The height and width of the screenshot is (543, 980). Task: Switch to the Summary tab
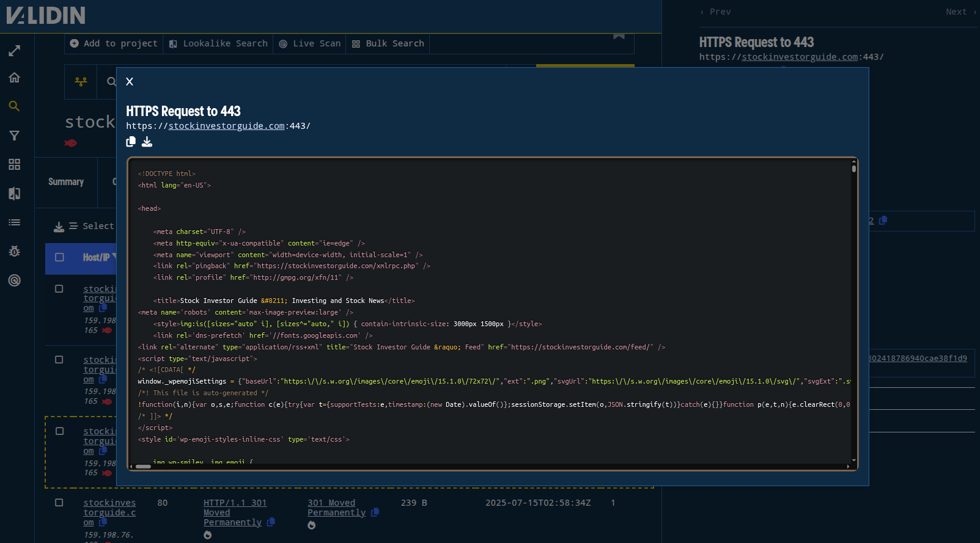[x=66, y=182]
